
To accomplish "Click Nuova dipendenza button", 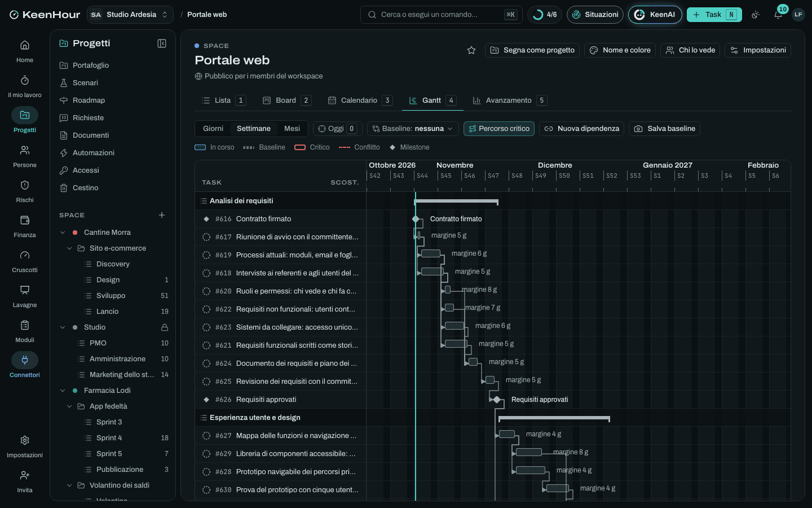I will click(581, 129).
